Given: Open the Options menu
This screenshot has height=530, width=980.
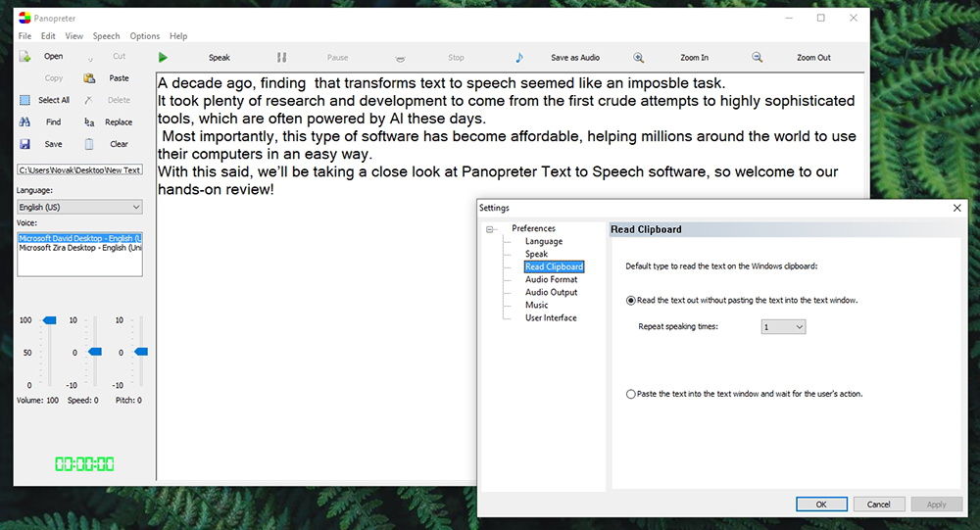Looking at the screenshot, I should point(145,36).
